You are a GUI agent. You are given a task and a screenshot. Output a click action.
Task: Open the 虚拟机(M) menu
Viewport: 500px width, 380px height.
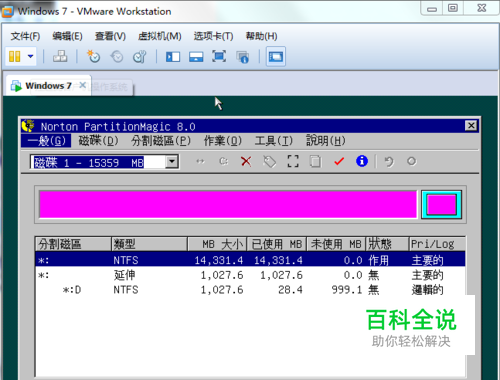[x=160, y=36]
